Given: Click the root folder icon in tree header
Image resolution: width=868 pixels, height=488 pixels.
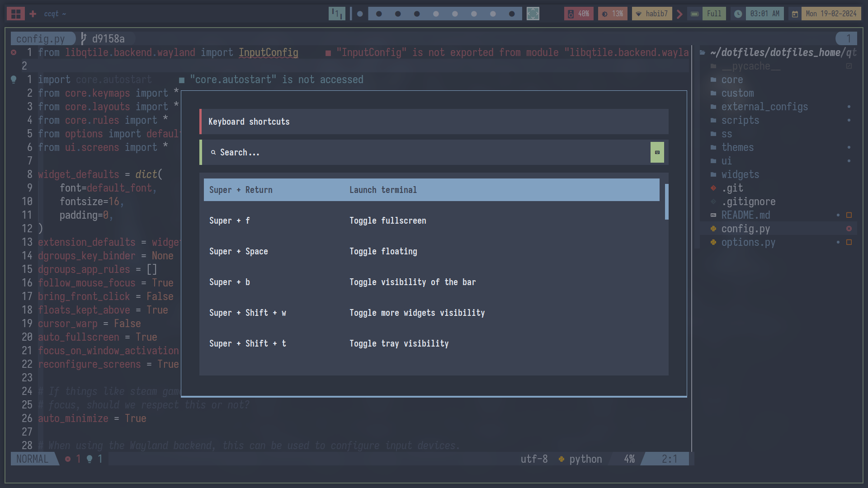Looking at the screenshot, I should click(x=703, y=52).
